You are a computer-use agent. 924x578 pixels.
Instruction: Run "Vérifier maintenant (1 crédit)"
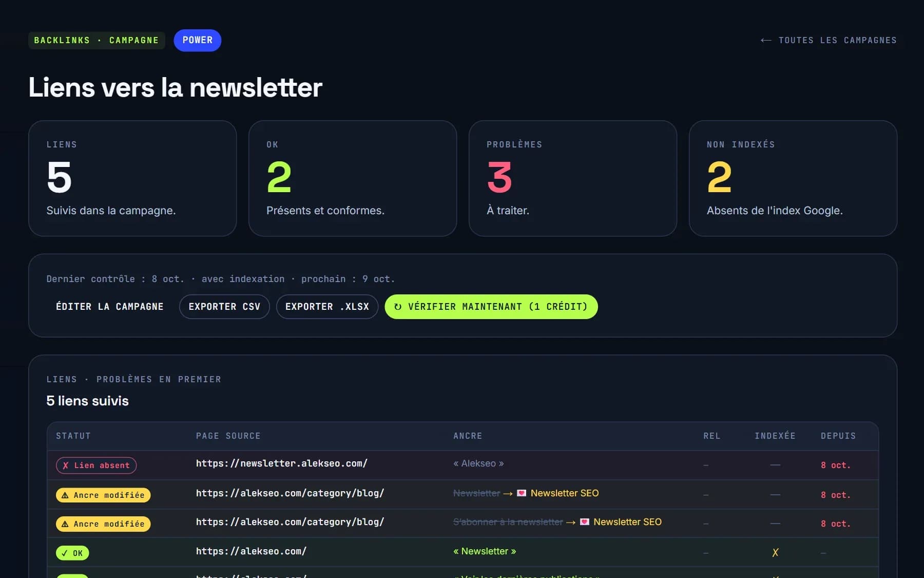[491, 307]
